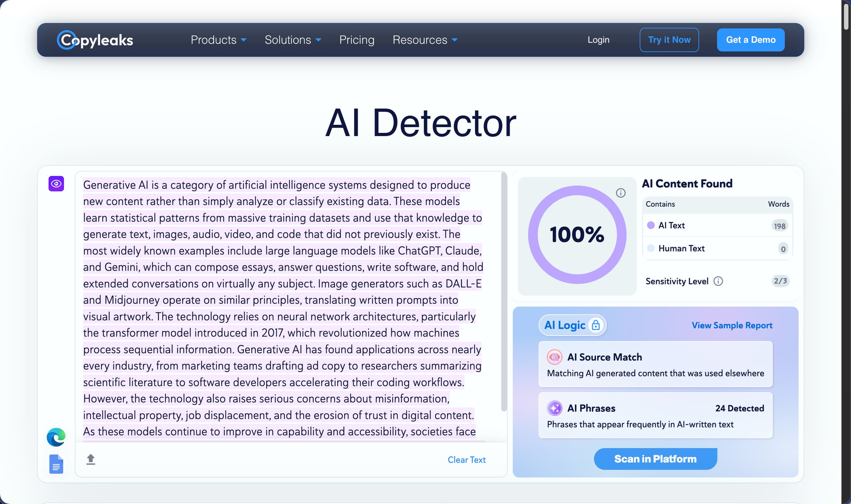Open the Pricing page
This screenshot has width=851, height=504.
[357, 40]
